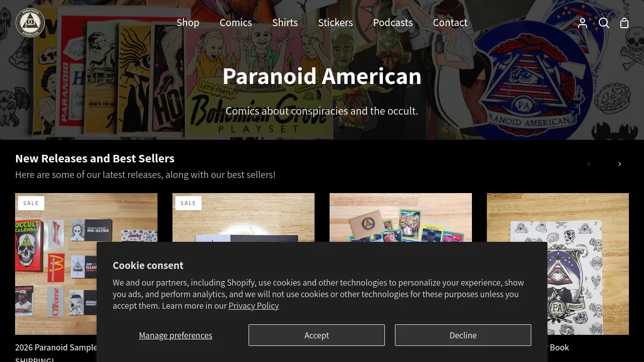Open the Stickers menu item
This screenshot has height=362, width=644.
point(336,23)
